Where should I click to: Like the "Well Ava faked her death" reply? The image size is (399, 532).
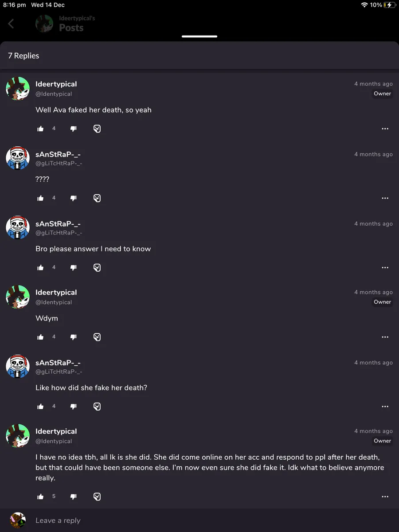pyautogui.click(x=41, y=129)
